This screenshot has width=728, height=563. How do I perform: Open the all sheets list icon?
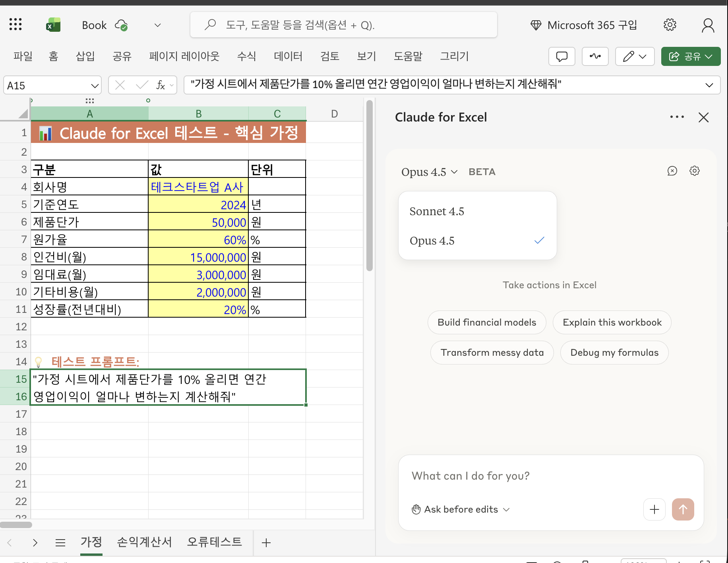click(60, 542)
